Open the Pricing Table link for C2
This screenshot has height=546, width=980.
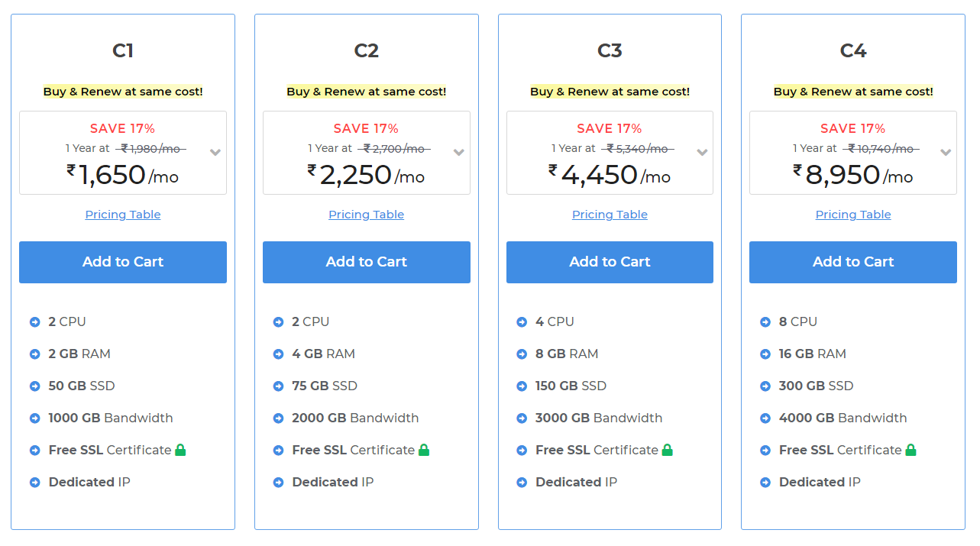click(x=367, y=215)
